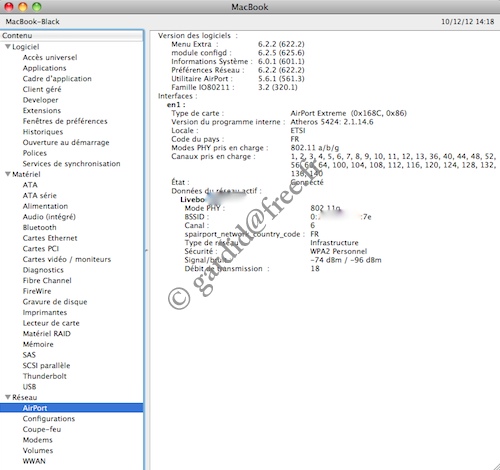Select USB hardware entry
This screenshot has height=470, width=500.
[x=29, y=387]
